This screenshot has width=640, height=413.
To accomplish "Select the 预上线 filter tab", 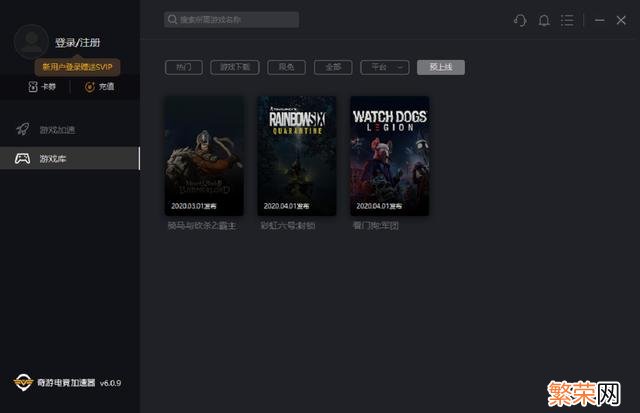I will tap(440, 67).
